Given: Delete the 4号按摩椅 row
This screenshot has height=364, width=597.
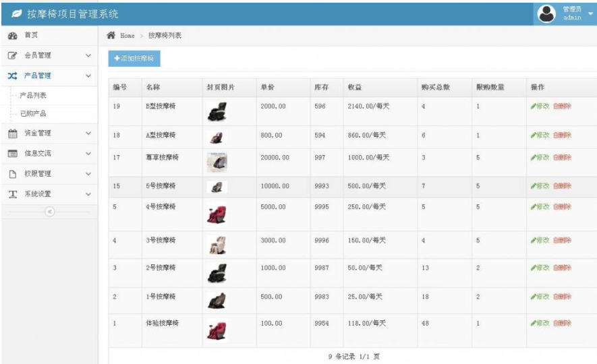Looking at the screenshot, I should point(562,206).
